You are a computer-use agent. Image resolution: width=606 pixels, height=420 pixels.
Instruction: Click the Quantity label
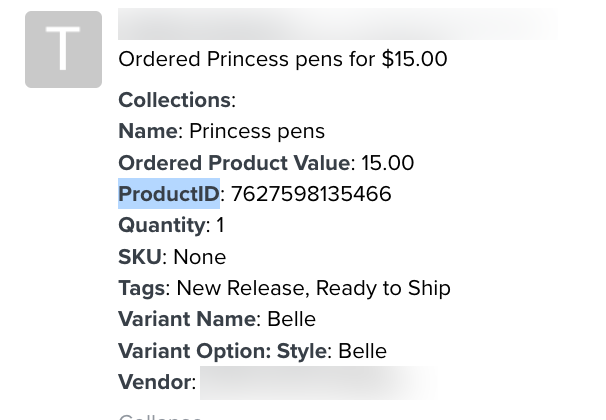(x=161, y=225)
